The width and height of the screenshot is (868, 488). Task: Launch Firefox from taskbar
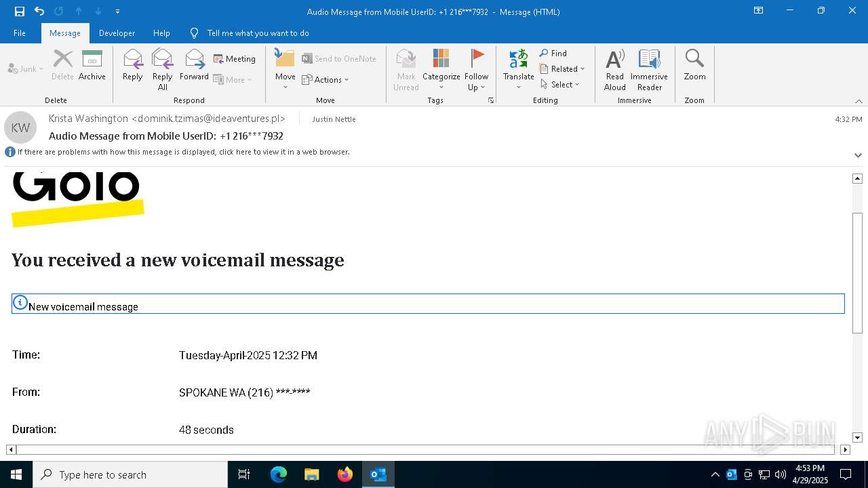345,474
